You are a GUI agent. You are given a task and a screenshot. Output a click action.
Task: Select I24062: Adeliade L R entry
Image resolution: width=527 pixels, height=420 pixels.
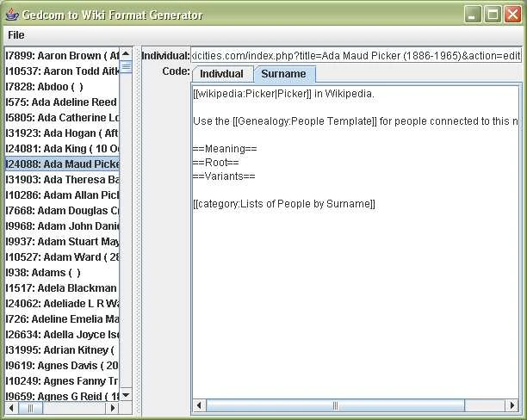(62, 304)
